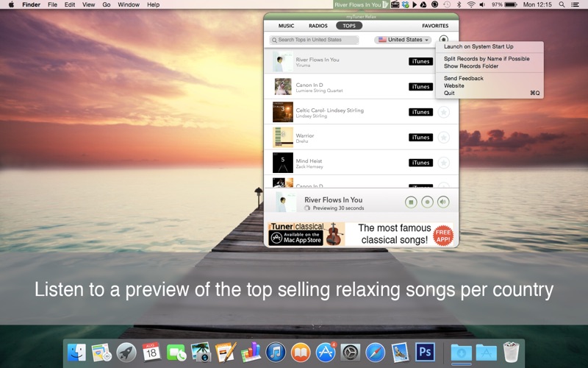The width and height of the screenshot is (588, 368).
Task: Open the FAVORITES tab
Action: point(435,26)
